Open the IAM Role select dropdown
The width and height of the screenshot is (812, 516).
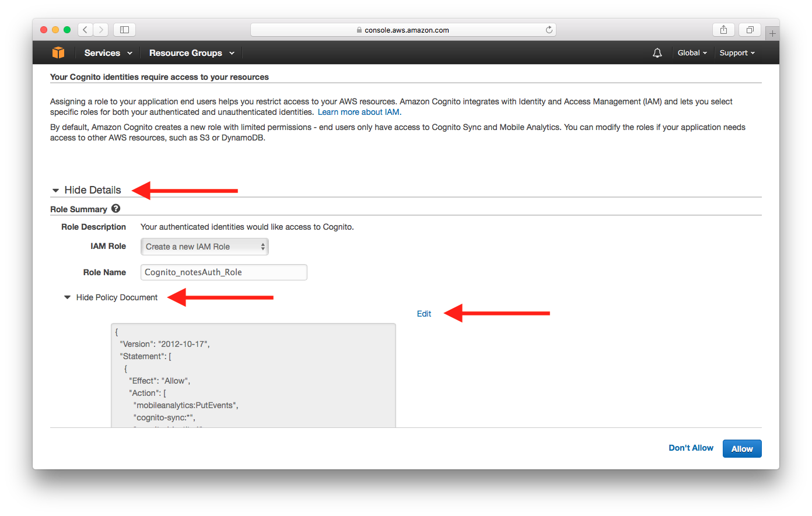[x=205, y=247]
